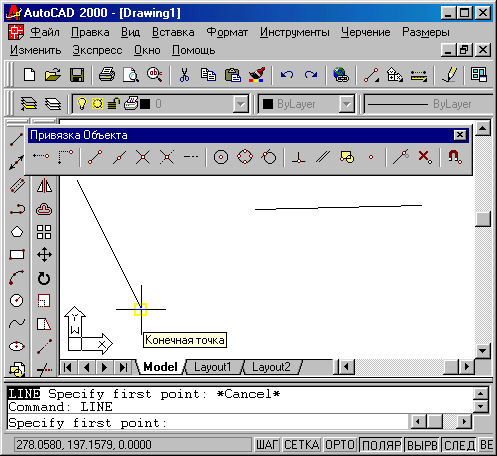Click the Cut scissors icon
This screenshot has height=456, width=497.
point(184,75)
